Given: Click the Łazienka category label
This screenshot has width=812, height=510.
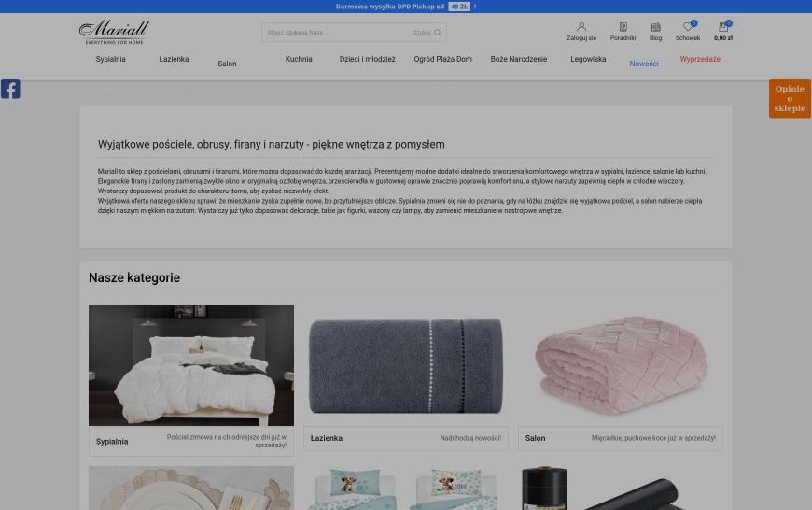Looking at the screenshot, I should coord(327,438).
